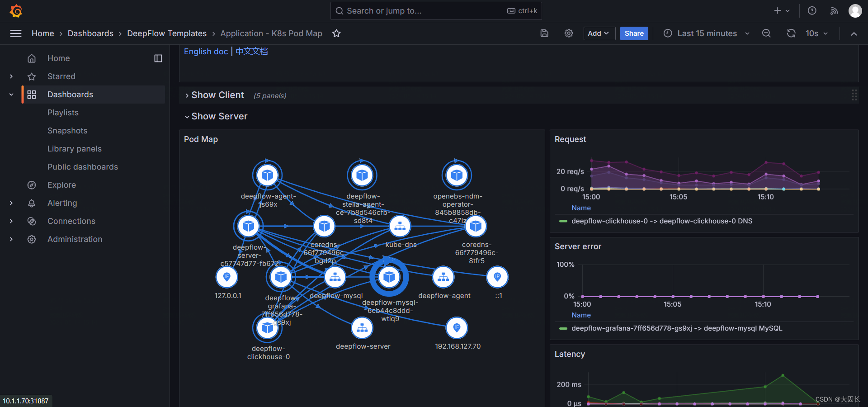Click the save dashboard icon

[544, 33]
